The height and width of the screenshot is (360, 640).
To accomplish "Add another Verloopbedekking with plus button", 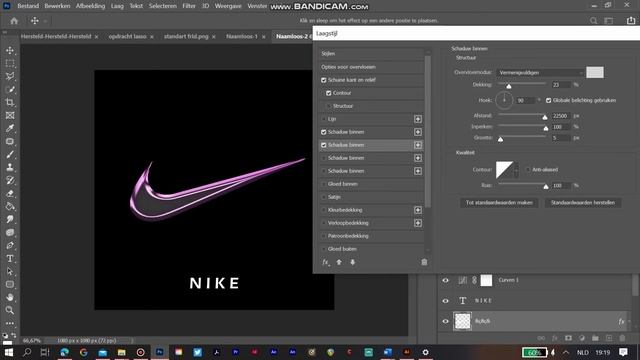I will 418,223.
